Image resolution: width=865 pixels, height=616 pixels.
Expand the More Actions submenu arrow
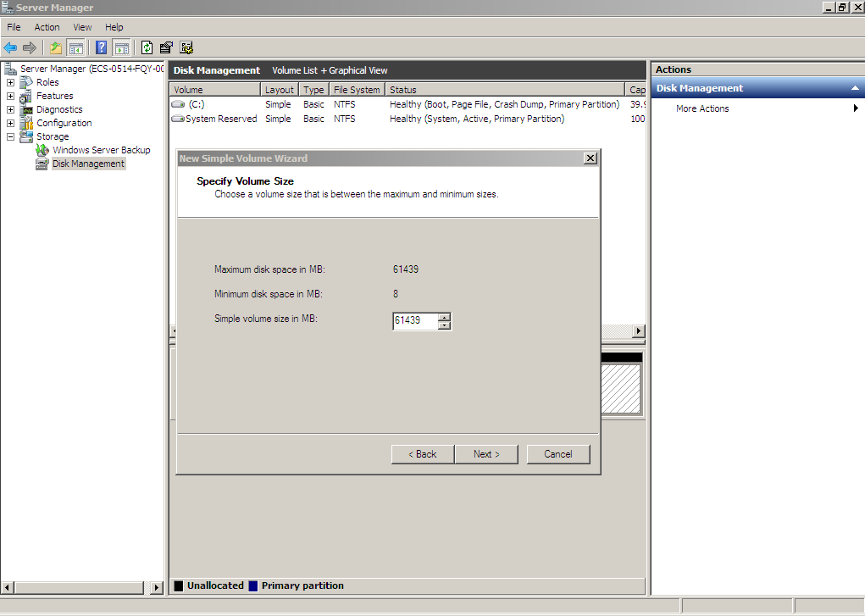pos(856,108)
